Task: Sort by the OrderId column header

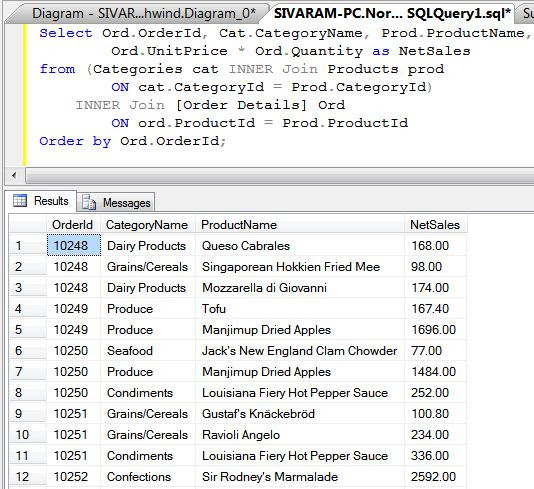Action: pyautogui.click(x=73, y=225)
